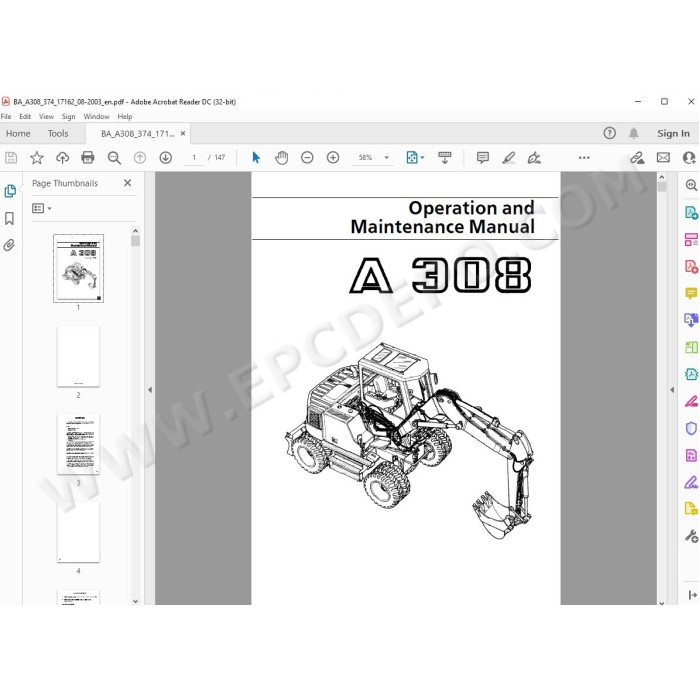This screenshot has width=700, height=700.
Task: Click the current page number field
Action: coord(194,158)
